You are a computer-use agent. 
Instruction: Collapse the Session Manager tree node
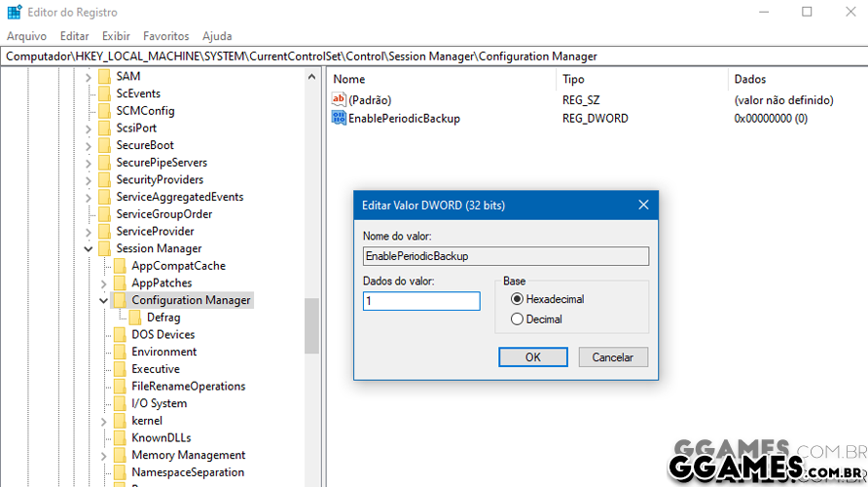click(89, 248)
